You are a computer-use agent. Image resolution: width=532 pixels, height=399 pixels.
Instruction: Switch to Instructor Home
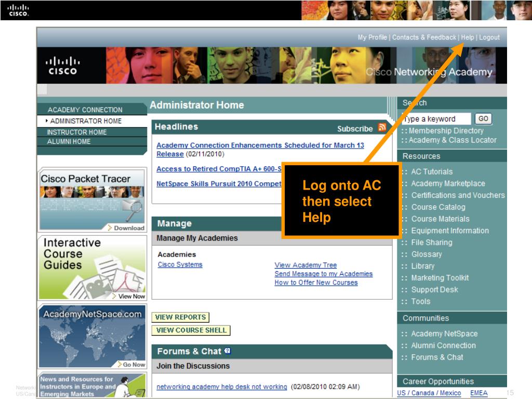pyautogui.click(x=77, y=132)
